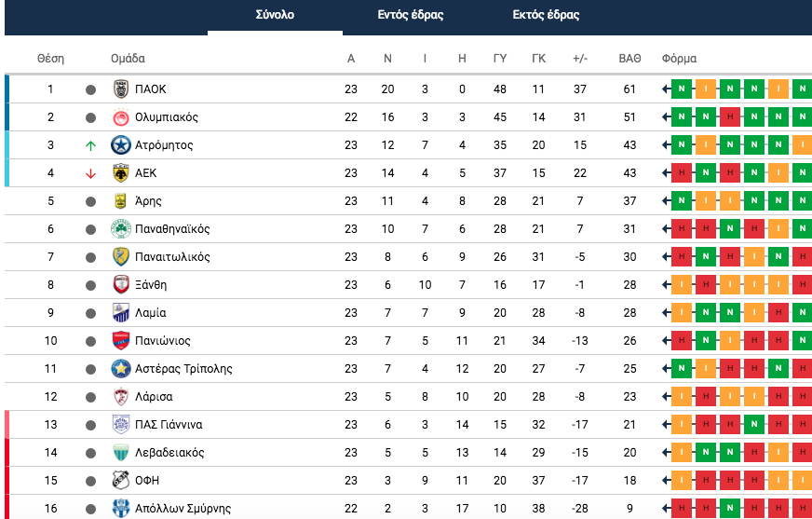Screen dimensions: 812x519
Task: Click the ΑΕΚ eagle crest icon
Action: click(x=121, y=173)
